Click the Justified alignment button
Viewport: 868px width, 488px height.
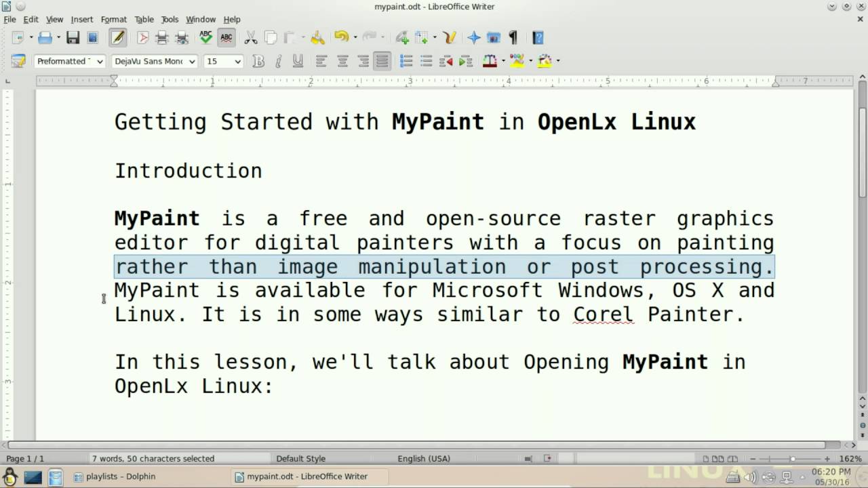coord(382,61)
